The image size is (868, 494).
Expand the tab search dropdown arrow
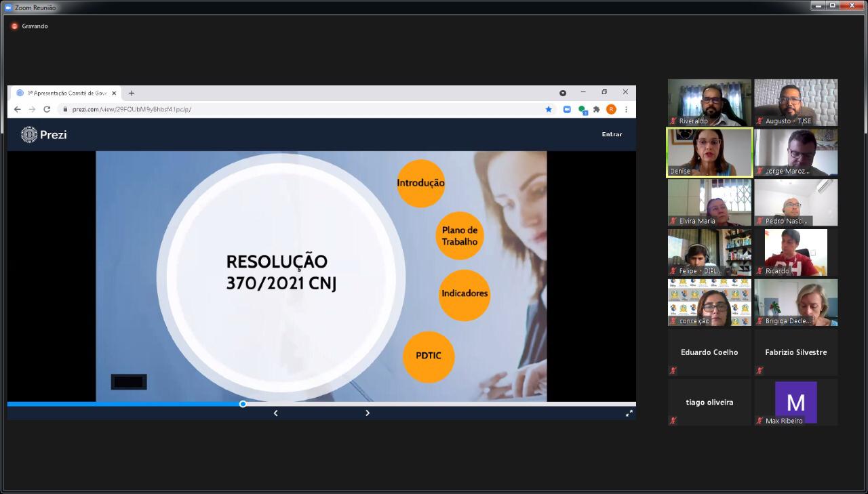(562, 93)
